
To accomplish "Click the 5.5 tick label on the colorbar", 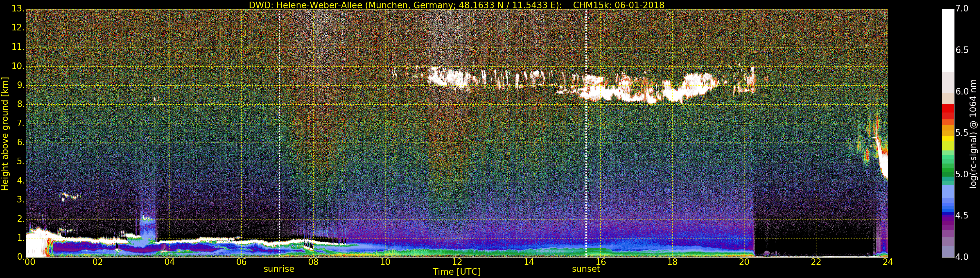I will (x=962, y=133).
